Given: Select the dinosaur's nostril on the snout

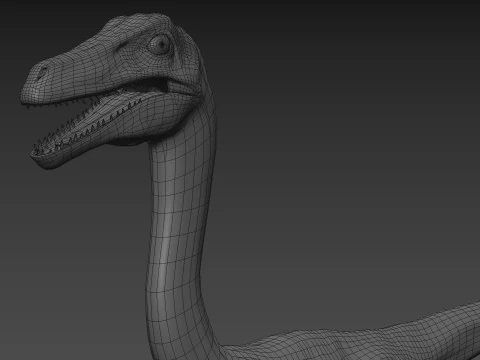Looking at the screenshot, I should (43, 72).
